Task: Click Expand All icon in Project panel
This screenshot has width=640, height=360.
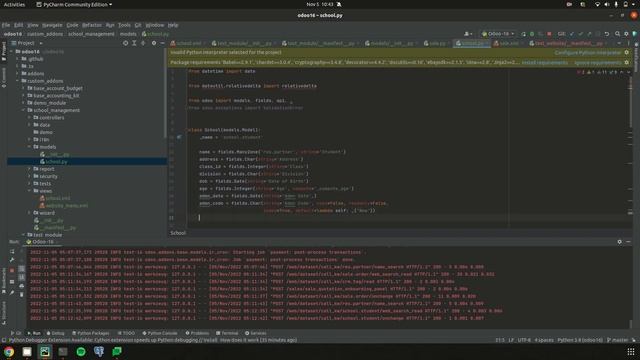Action: point(134,43)
